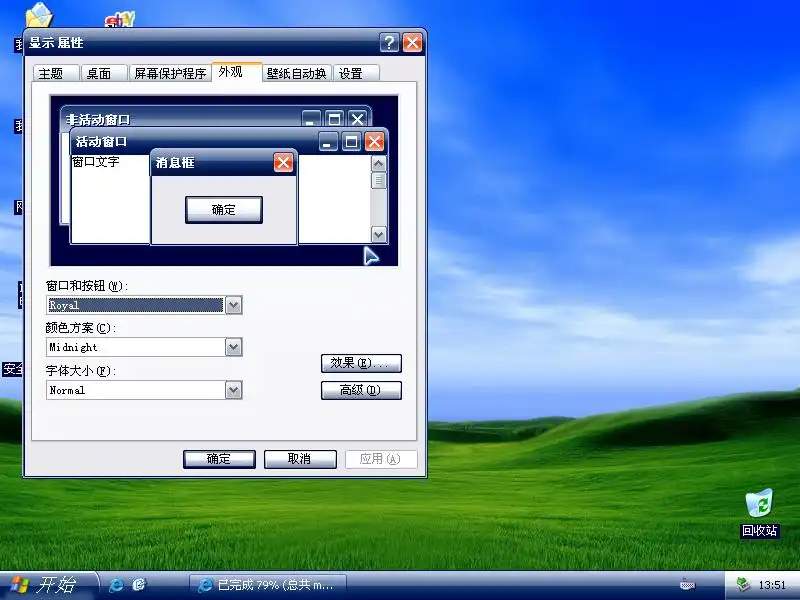Click the 消息框 preview title
The height and width of the screenshot is (600, 800).
tap(175, 163)
